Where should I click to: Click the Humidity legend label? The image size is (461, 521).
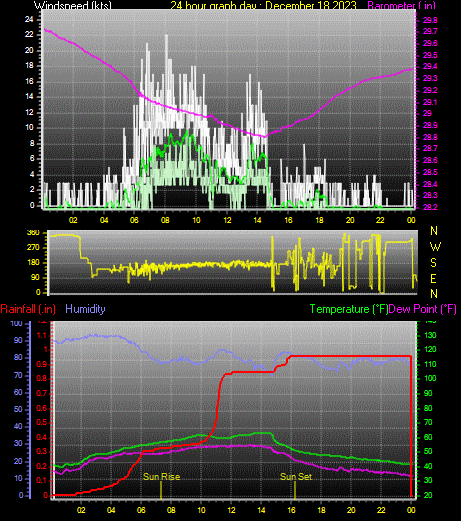point(85,309)
